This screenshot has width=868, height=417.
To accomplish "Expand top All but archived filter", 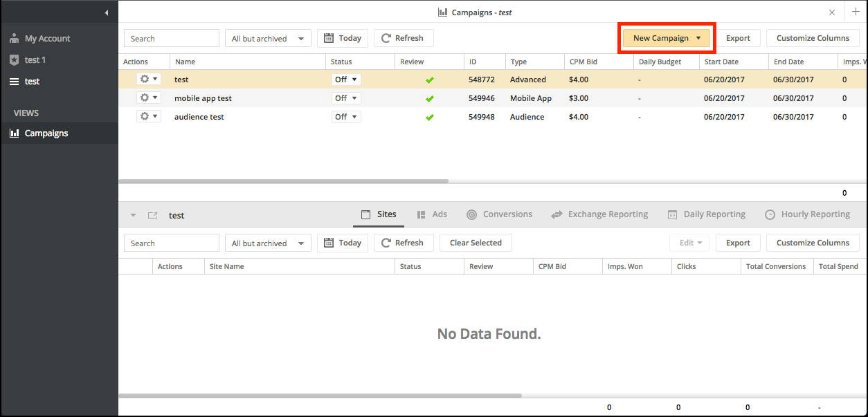I will click(268, 39).
